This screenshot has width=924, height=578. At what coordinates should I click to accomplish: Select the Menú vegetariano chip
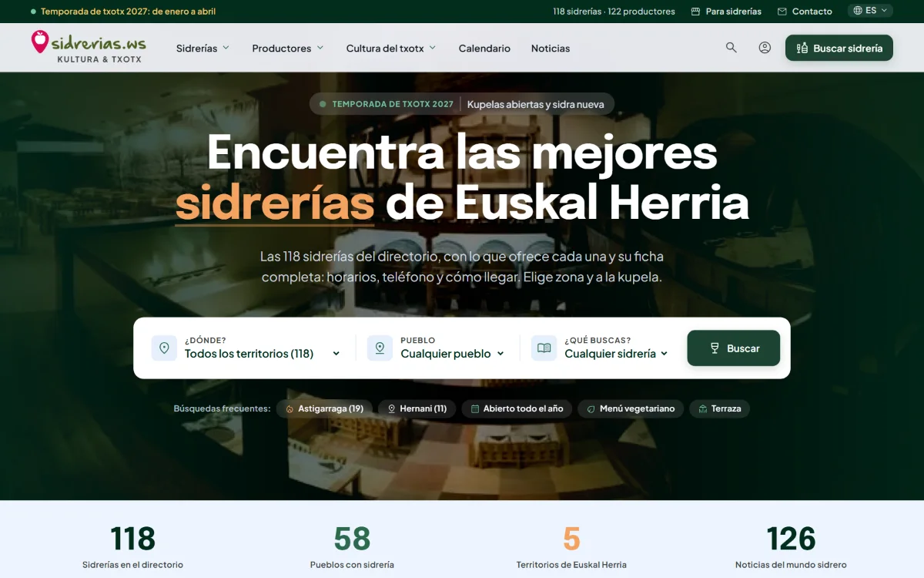click(x=631, y=408)
